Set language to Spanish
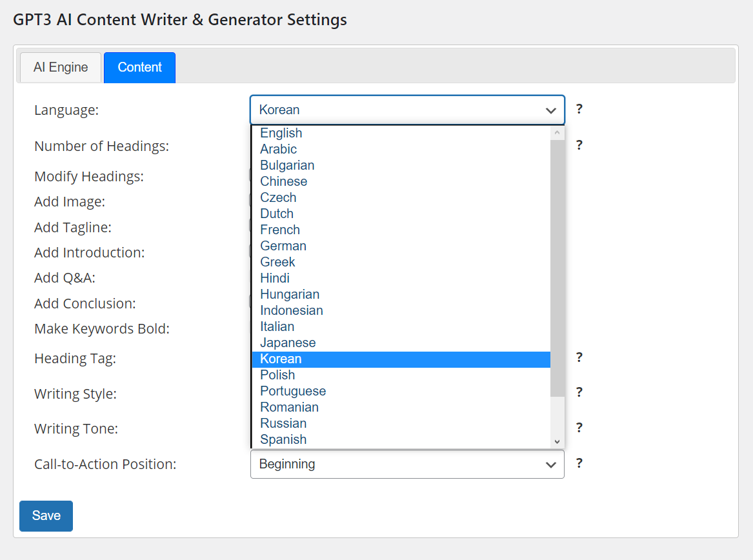Screen dimensions: 753x560 [x=401, y=439]
